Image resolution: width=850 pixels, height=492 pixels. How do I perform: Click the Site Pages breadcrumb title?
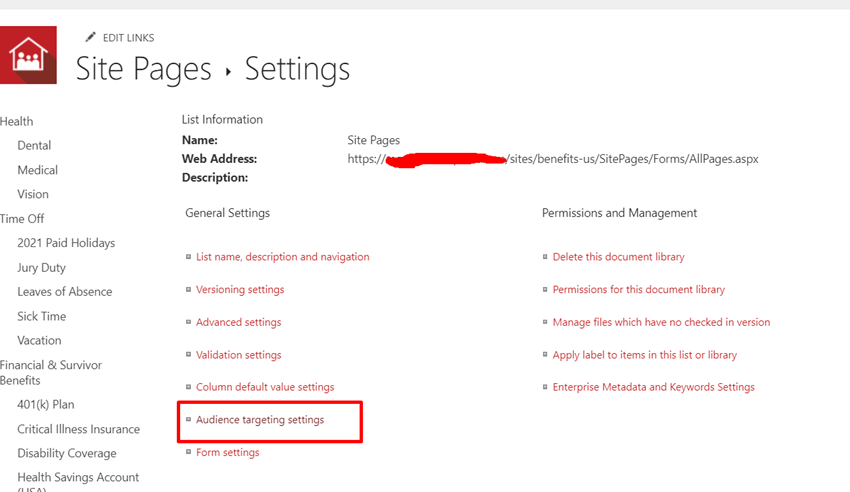[x=144, y=69]
